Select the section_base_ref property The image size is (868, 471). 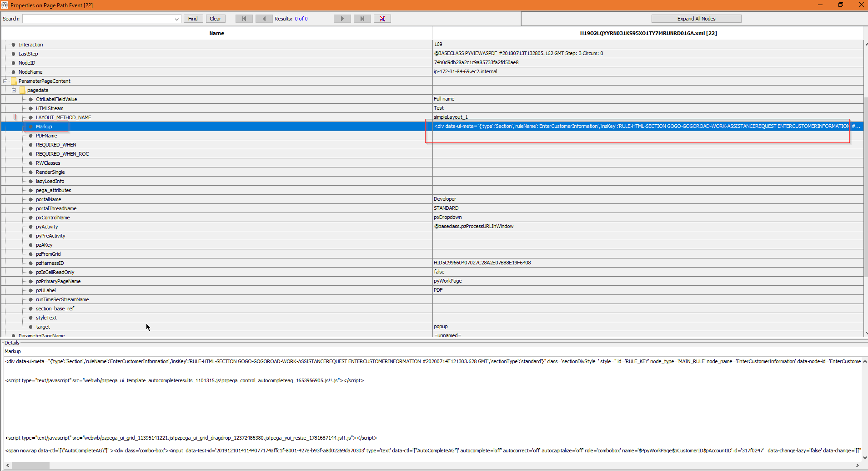55,309
